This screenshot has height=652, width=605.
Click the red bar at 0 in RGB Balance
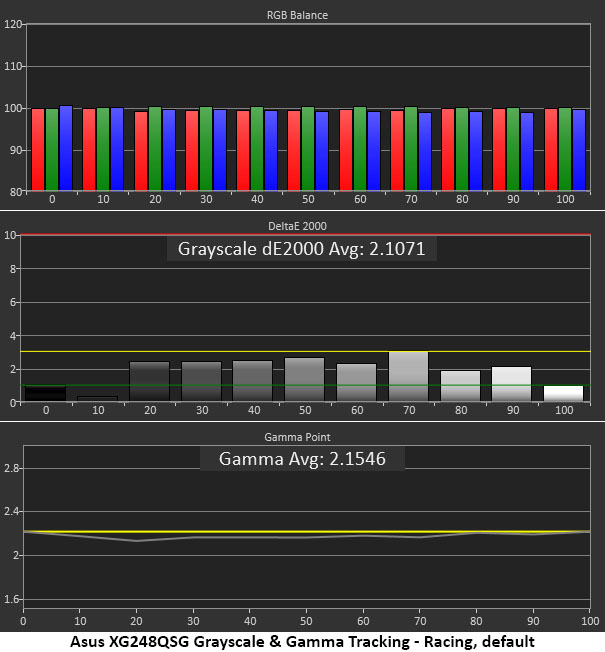click(x=38, y=150)
